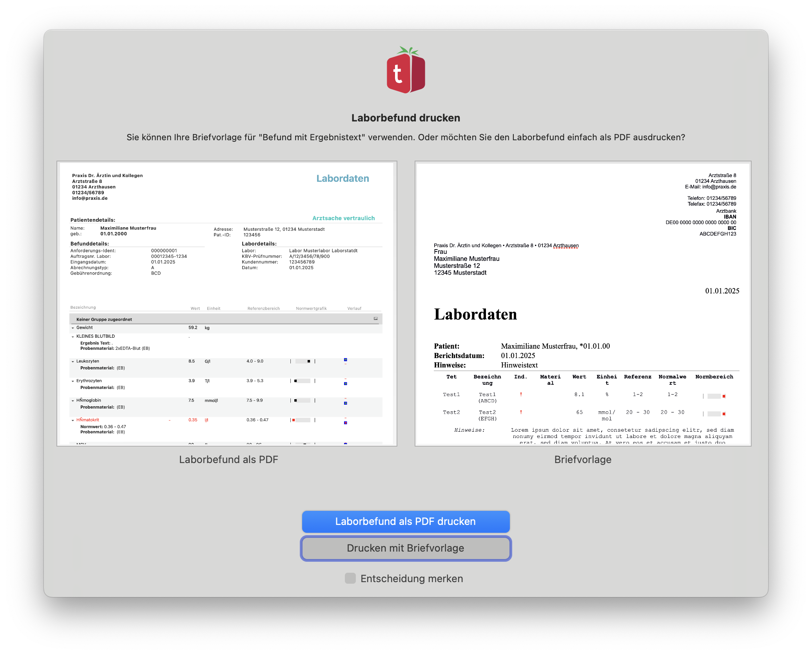Click the bold 'Labordaten' heading in Briefvorlage preview
This screenshot has width=812, height=655.
(475, 314)
